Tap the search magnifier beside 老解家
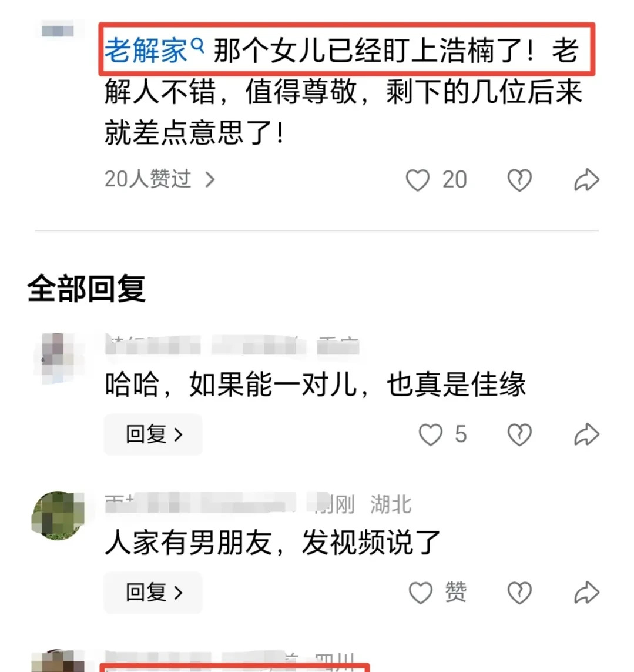This screenshot has height=672, width=634. 197,45
